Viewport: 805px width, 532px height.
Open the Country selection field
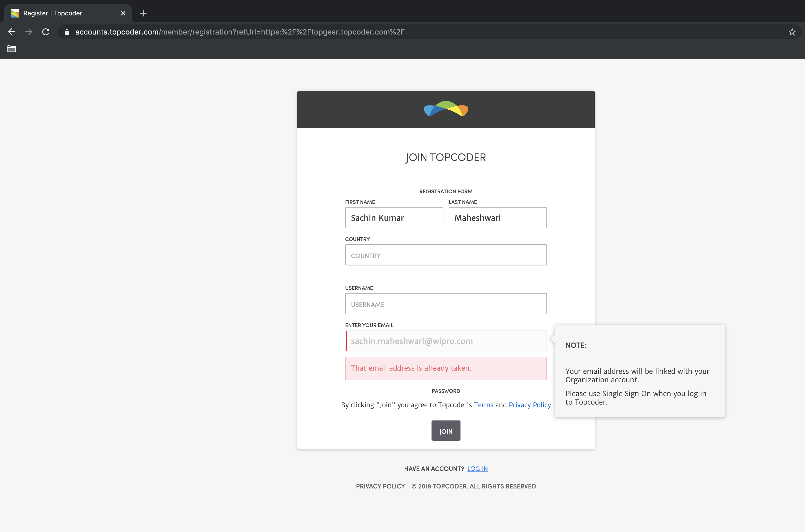tap(446, 255)
